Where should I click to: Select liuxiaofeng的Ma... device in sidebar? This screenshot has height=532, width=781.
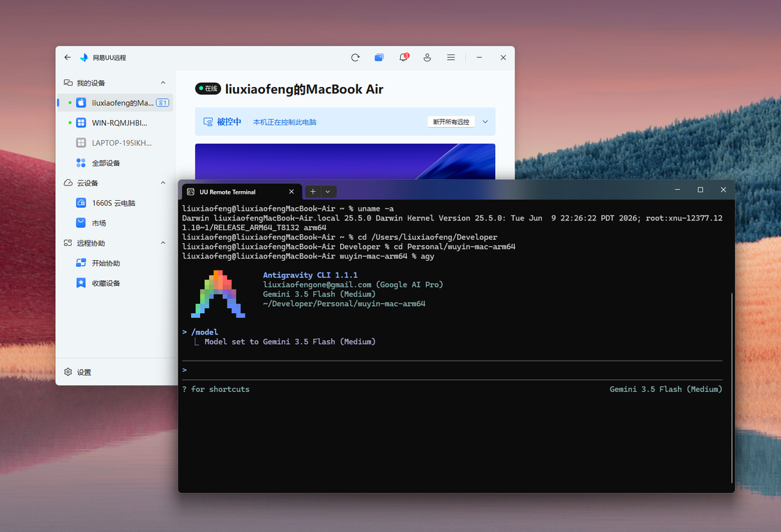coord(115,102)
